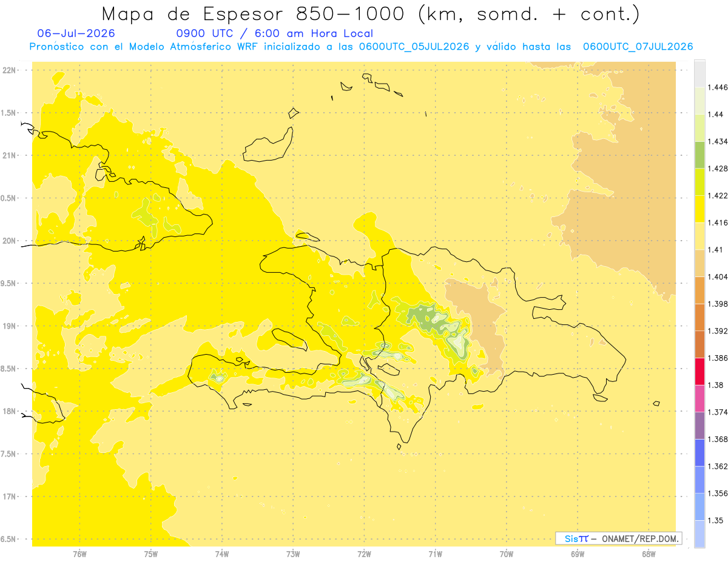The image size is (728, 562).
Task: Click the '17N' latitude label
Action: click(x=9, y=497)
